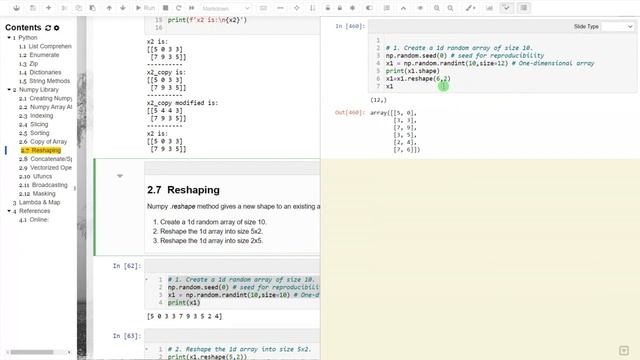Open the command palette keyboard icon
Screen dimensions: 640x360
[x=263, y=8]
